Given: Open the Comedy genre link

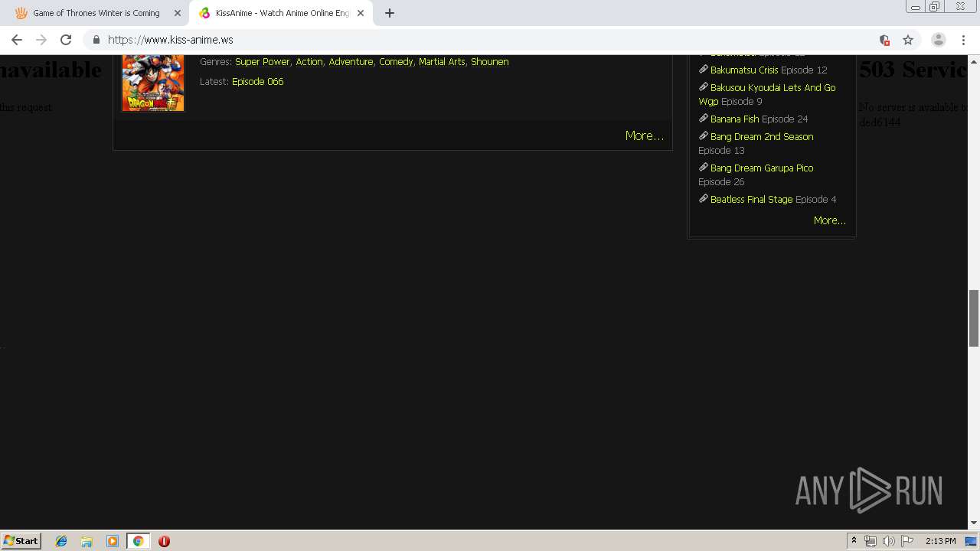Looking at the screenshot, I should (396, 62).
